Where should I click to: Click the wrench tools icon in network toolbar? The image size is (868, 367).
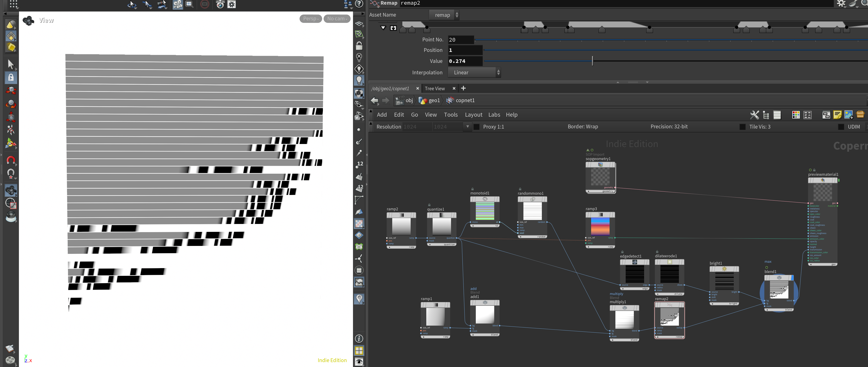point(755,115)
